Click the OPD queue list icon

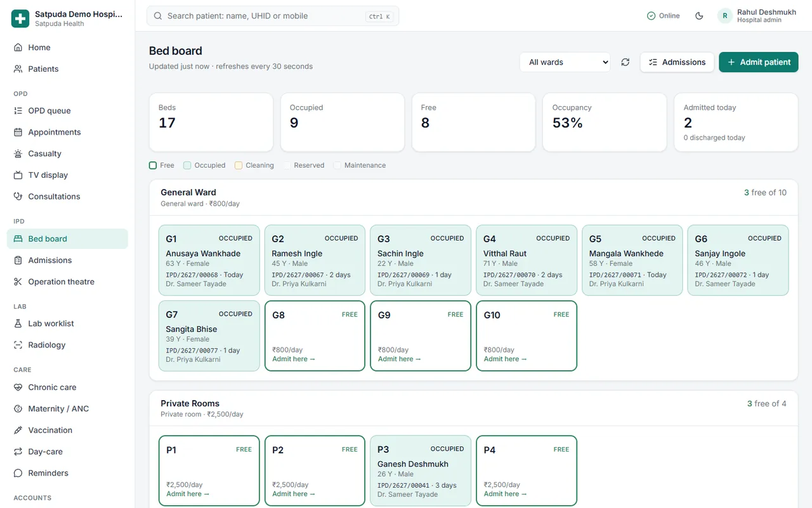tap(18, 111)
